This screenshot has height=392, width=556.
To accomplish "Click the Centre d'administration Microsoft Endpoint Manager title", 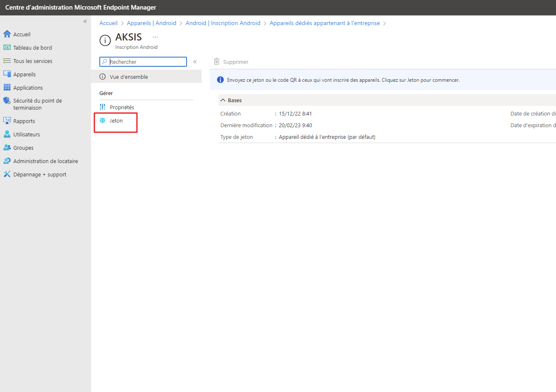I will pyautogui.click(x=81, y=8).
